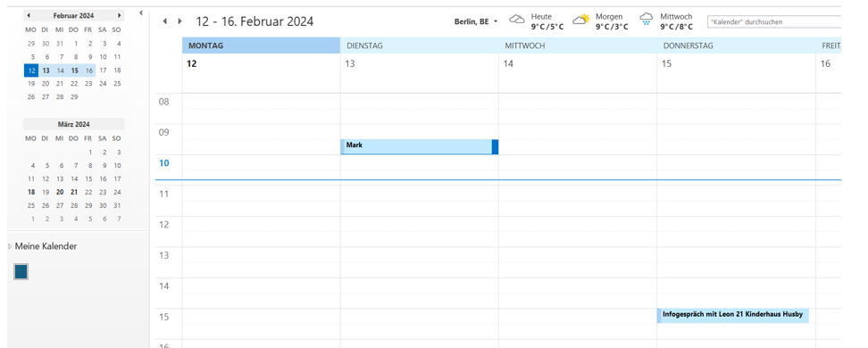This screenshot has height=348, width=868.
Task: Click the "Kalender" durchsuchen search field
Action: click(x=774, y=22)
